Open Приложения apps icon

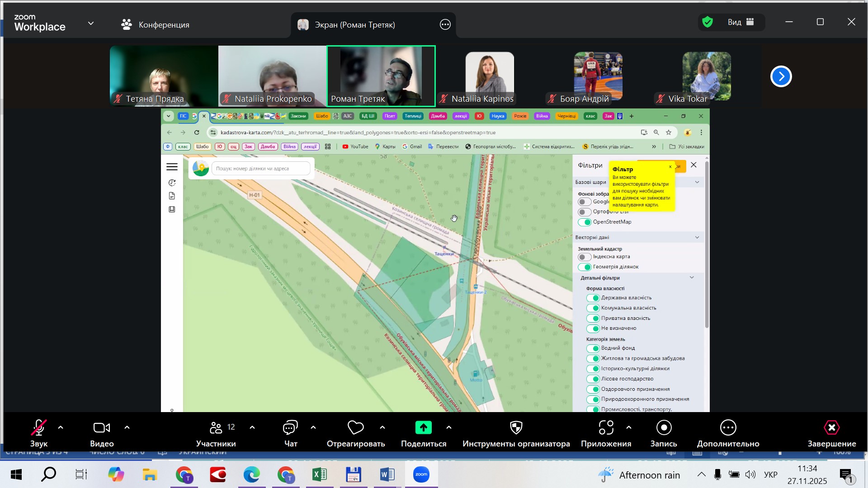[x=606, y=428]
